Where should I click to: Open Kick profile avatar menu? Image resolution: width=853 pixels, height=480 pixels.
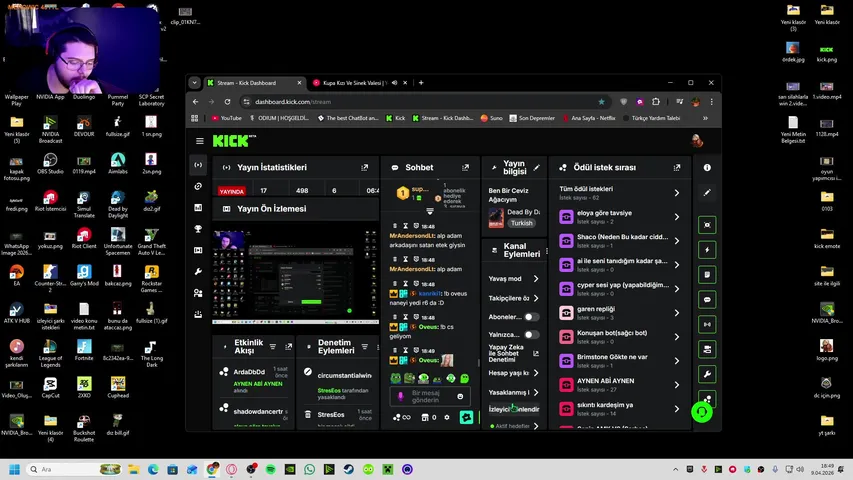click(697, 141)
